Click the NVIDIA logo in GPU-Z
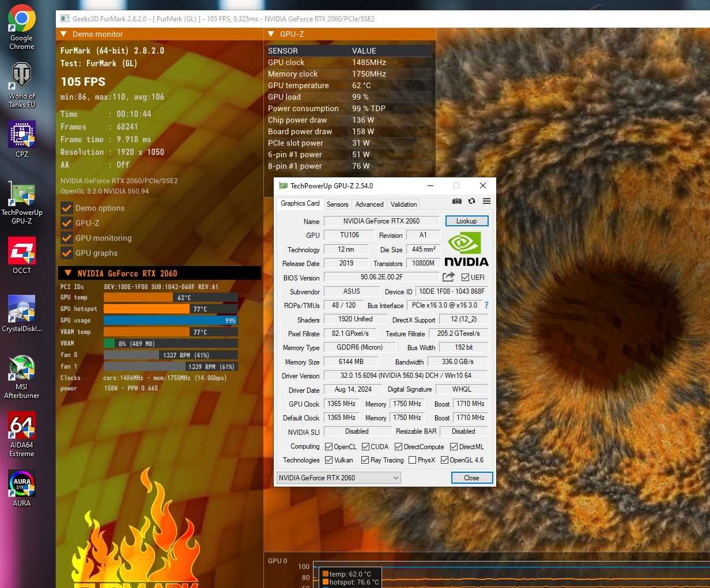The image size is (710, 588). (x=466, y=249)
